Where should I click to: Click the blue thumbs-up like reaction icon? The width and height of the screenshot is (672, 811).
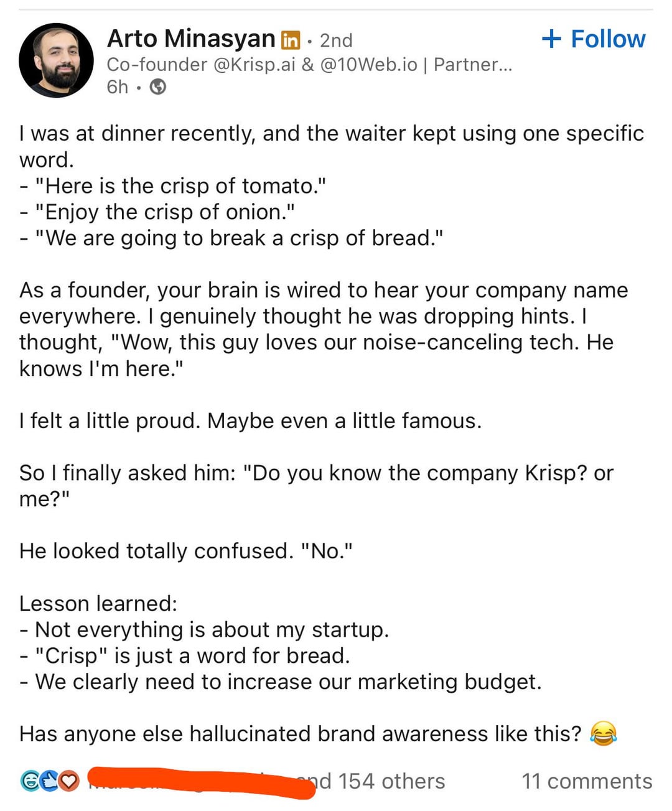click(49, 781)
